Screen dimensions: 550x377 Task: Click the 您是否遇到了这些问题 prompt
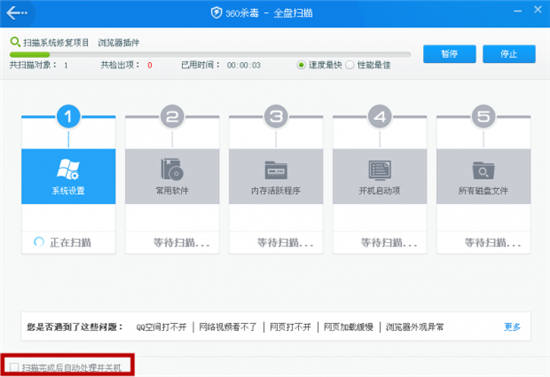tap(75, 327)
